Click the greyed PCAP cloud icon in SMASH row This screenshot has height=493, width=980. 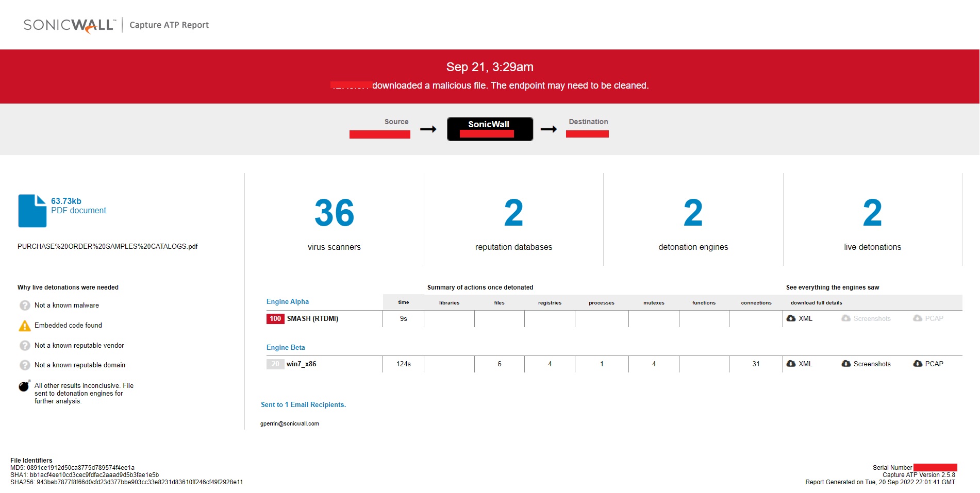click(x=918, y=318)
